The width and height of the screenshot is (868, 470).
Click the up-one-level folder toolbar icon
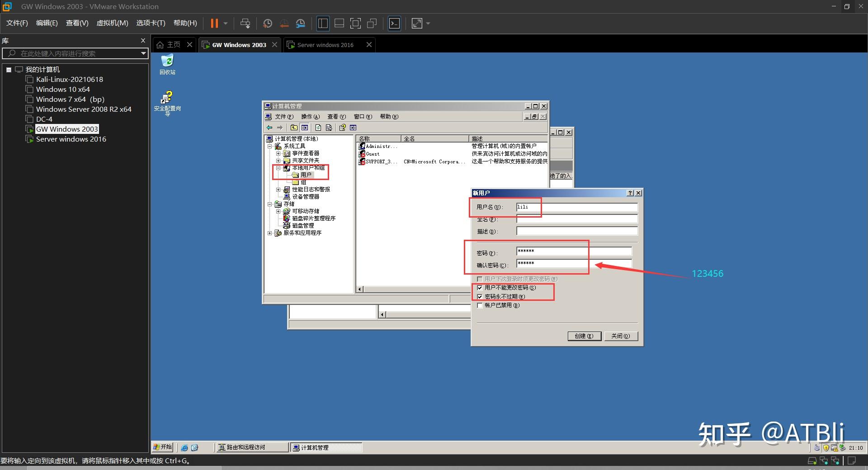(x=294, y=128)
